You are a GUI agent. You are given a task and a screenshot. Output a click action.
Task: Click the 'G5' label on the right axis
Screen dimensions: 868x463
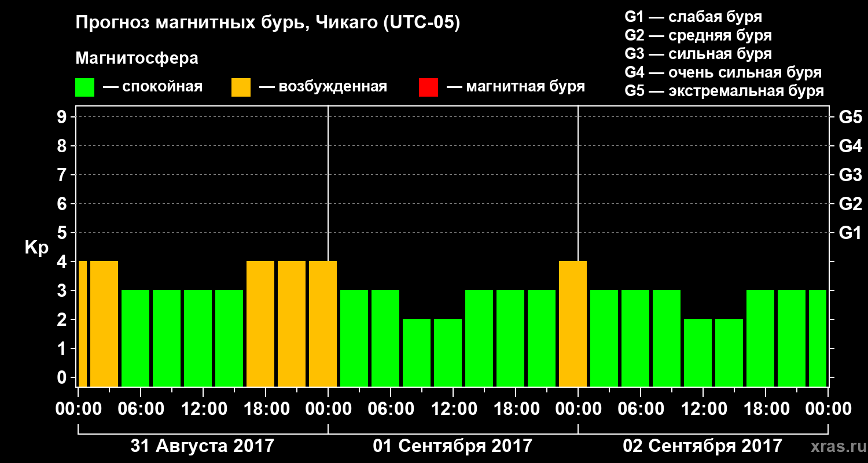[x=851, y=117]
